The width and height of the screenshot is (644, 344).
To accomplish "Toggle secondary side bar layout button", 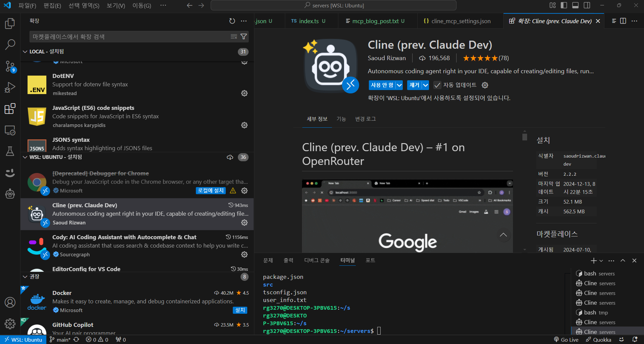I will tap(587, 5).
